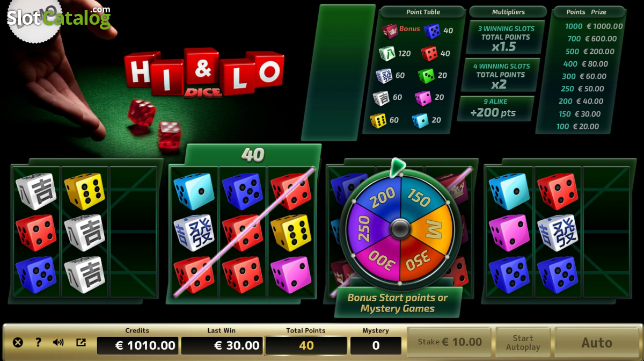Click the 200 segment on bonus wheel
The width and height of the screenshot is (644, 361).
[382, 198]
